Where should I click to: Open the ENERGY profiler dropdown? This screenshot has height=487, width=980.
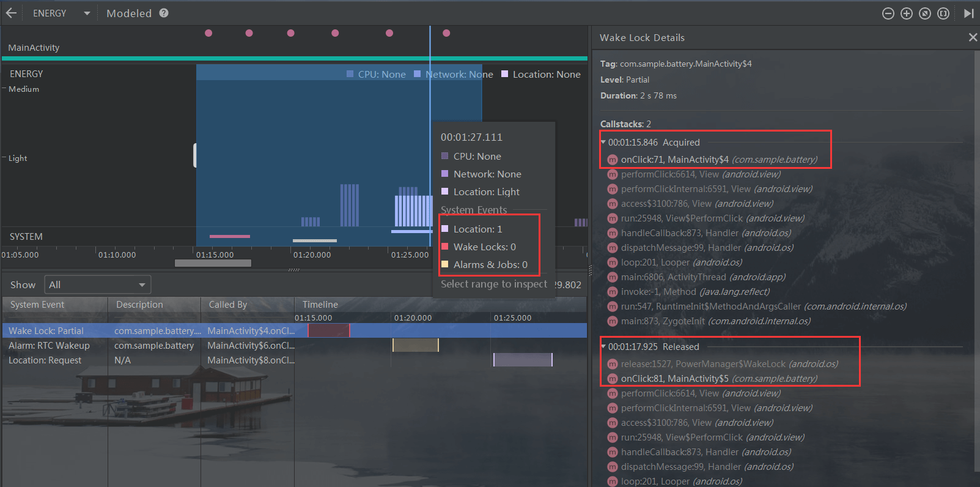[x=86, y=13]
